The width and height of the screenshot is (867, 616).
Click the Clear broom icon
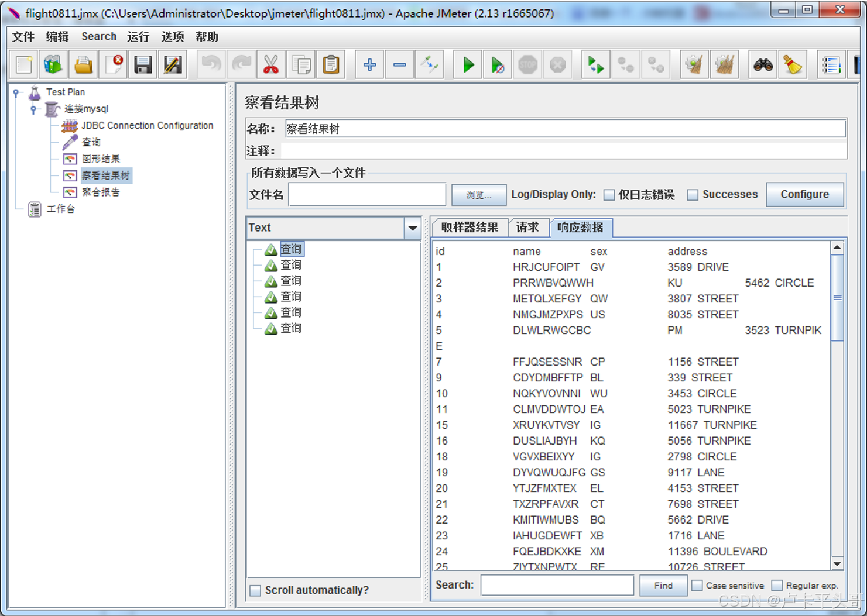point(694,64)
